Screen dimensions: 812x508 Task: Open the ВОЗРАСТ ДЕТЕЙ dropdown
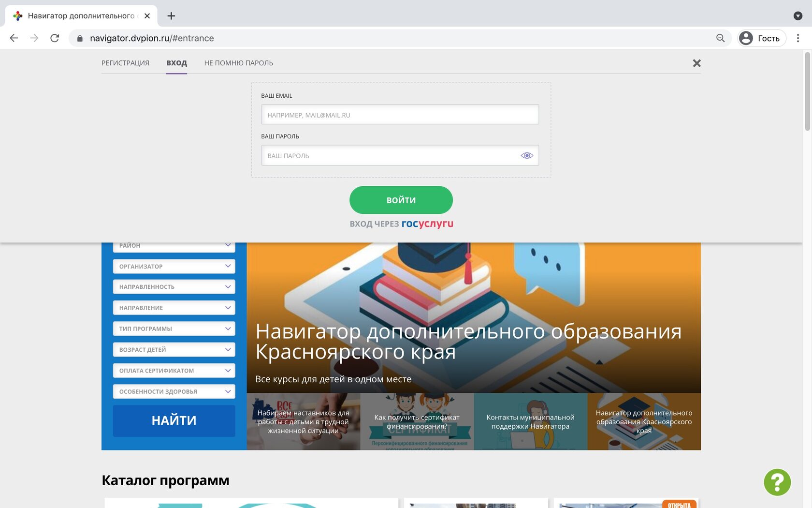(x=174, y=349)
